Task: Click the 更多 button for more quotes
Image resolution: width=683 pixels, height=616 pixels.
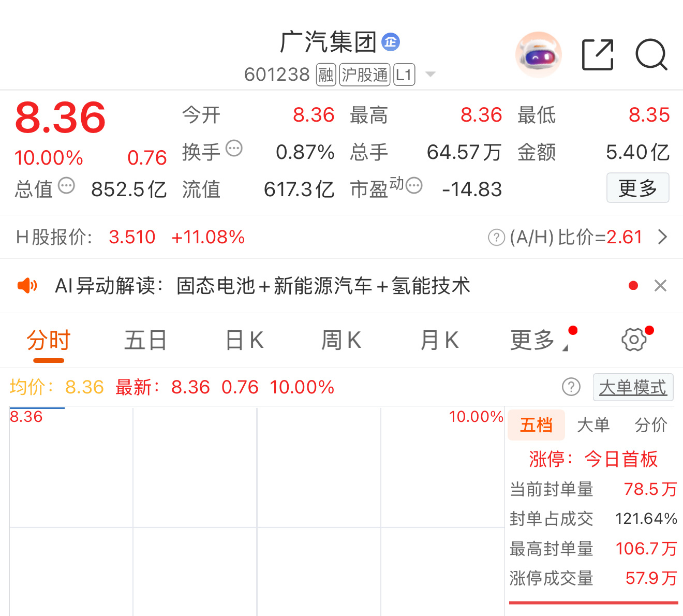Action: coord(638,188)
